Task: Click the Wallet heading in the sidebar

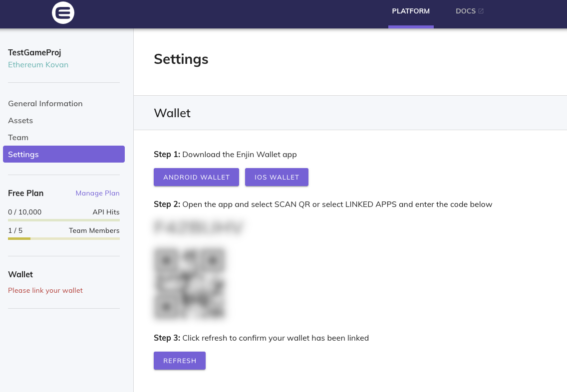Action: click(20, 275)
